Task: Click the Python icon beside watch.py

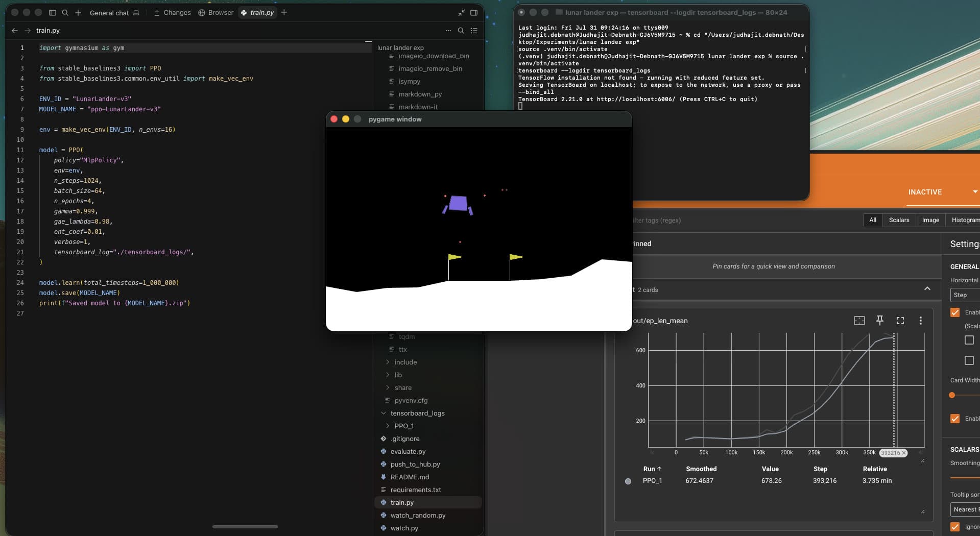Action: point(384,528)
